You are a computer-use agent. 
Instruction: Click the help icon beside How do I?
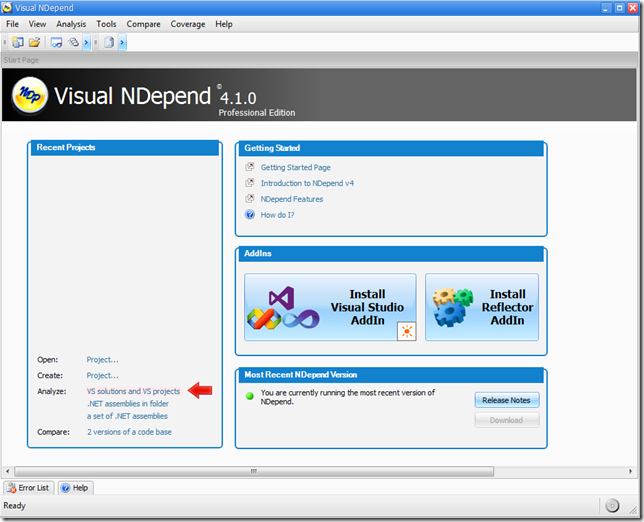pos(250,214)
